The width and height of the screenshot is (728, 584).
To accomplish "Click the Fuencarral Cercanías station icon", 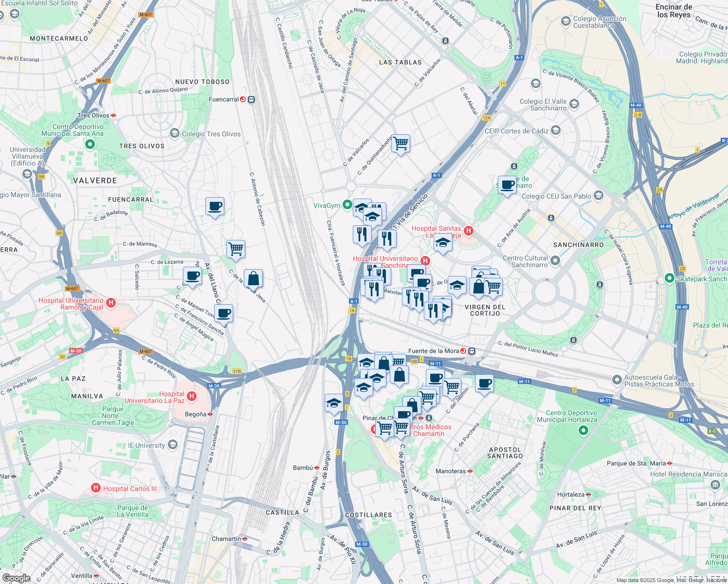I will point(251,100).
